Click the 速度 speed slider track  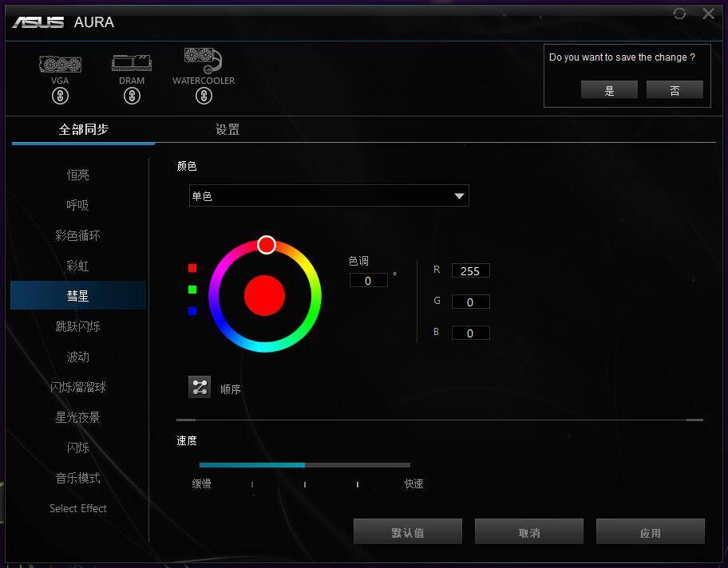(x=305, y=464)
